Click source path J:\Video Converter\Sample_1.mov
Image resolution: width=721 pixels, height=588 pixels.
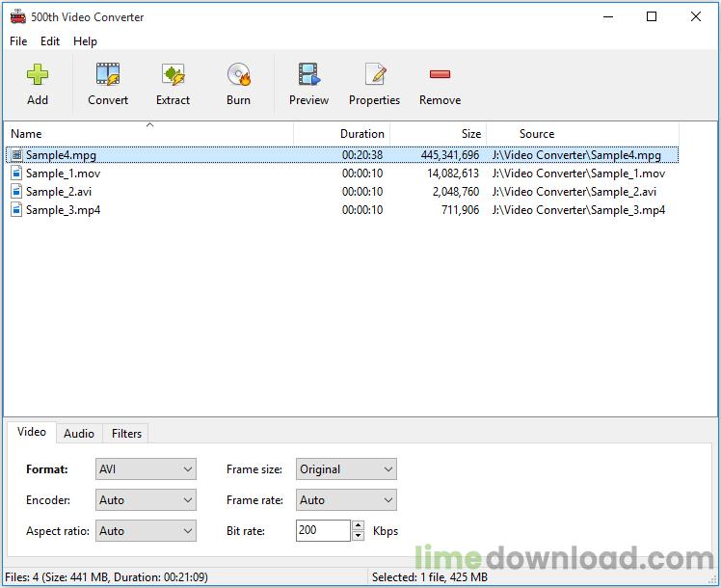578,174
